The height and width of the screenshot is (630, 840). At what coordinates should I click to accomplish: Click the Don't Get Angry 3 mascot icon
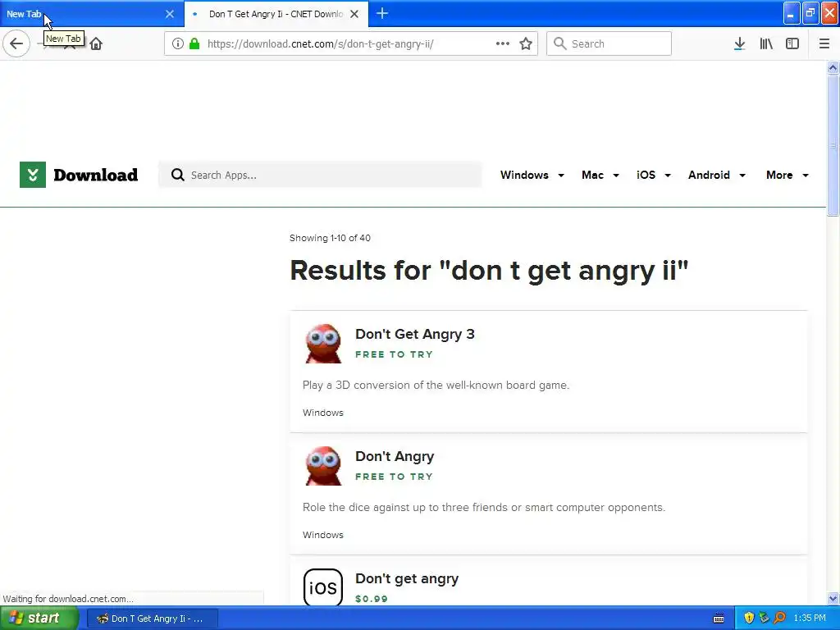click(323, 344)
